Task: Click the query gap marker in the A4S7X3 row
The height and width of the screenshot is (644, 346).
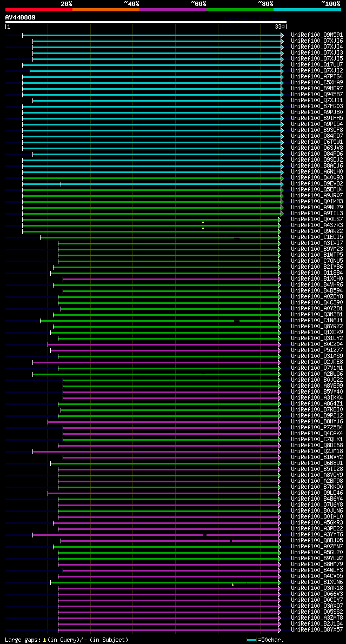Action: [203, 228]
